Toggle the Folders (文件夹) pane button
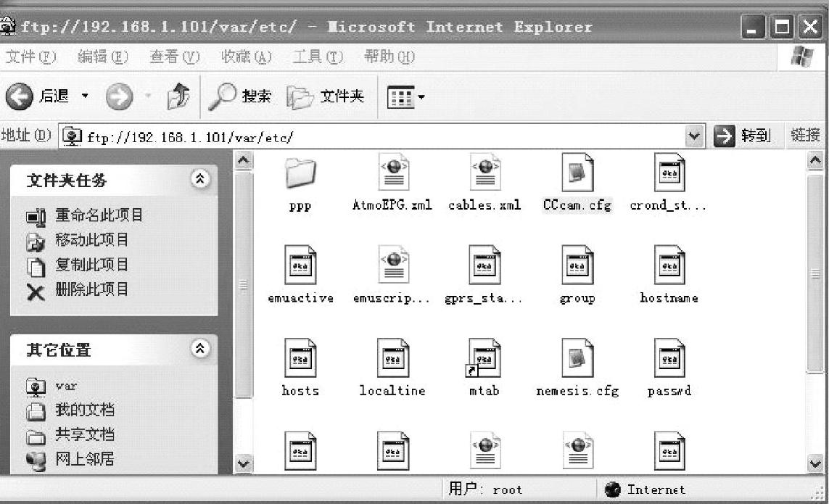The width and height of the screenshot is (829, 504). click(325, 96)
